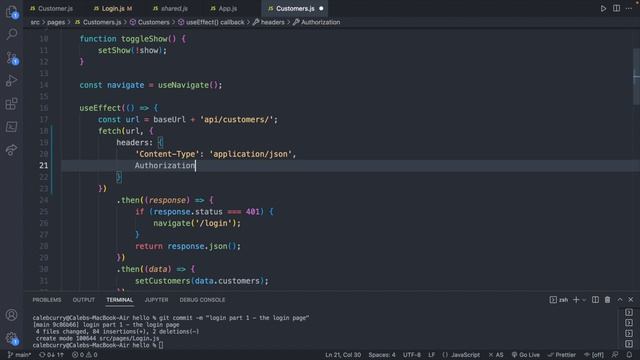640x360 pixels.
Task: Click the headers breadcrumb
Action: 269,22
